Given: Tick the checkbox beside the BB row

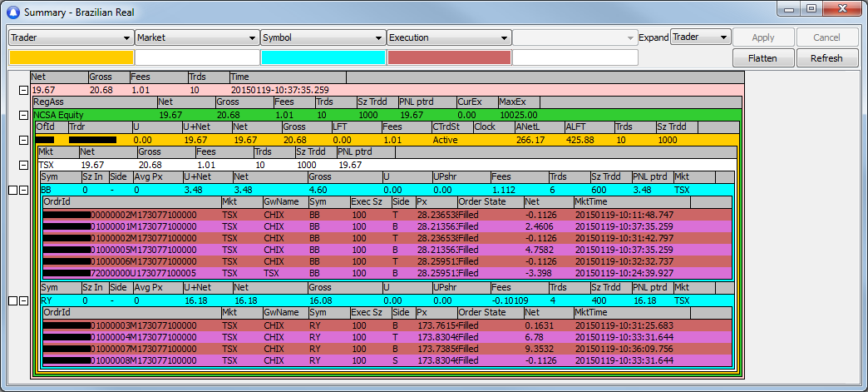Looking at the screenshot, I should [12, 191].
